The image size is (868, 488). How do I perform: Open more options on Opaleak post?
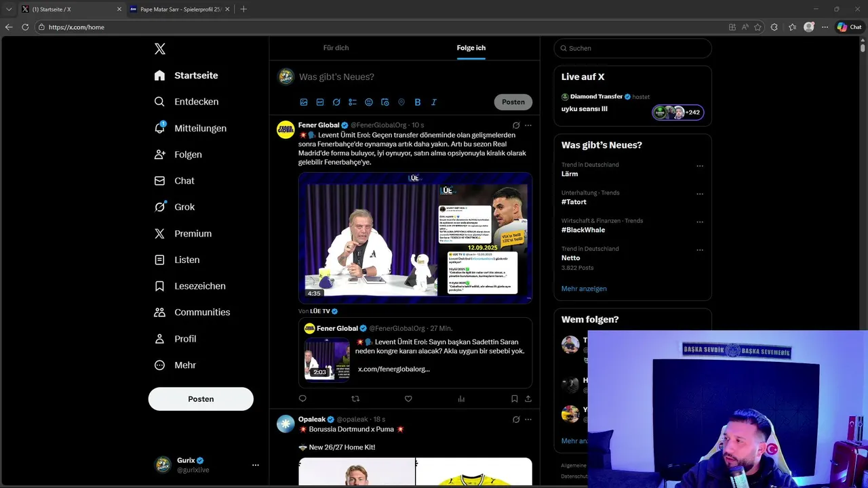[528, 420]
